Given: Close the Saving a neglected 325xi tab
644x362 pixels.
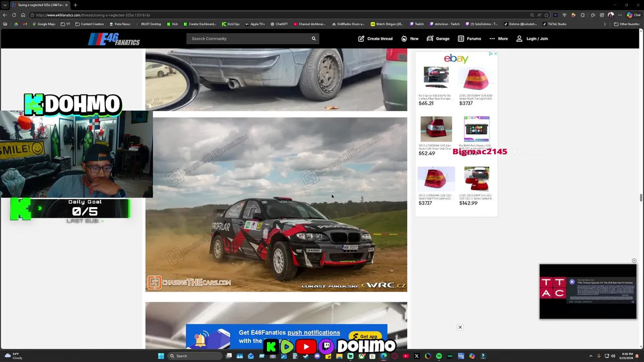Looking at the screenshot, I should click(x=66, y=5).
